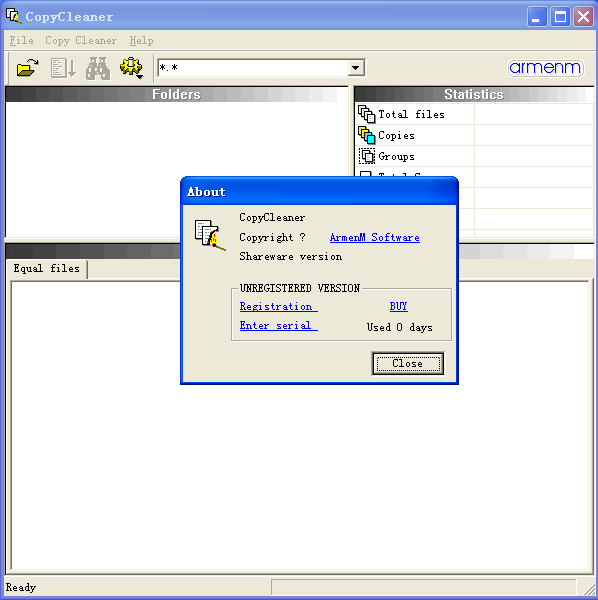Click the CopyCleaner title bar app icon
598x600 pixels.
[x=13, y=16]
